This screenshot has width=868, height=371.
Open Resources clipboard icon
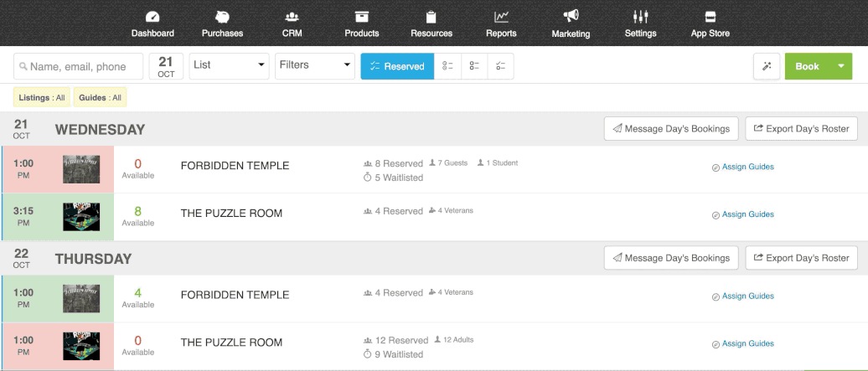pos(431,17)
